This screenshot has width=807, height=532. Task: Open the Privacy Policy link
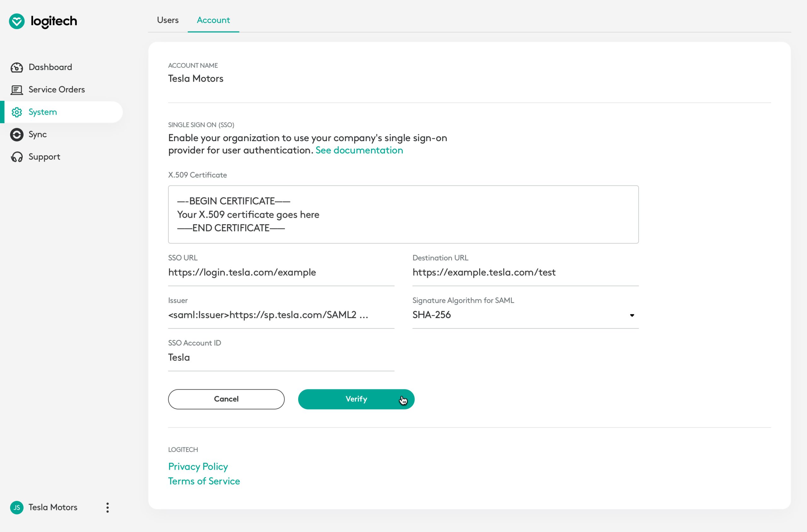pyautogui.click(x=198, y=466)
